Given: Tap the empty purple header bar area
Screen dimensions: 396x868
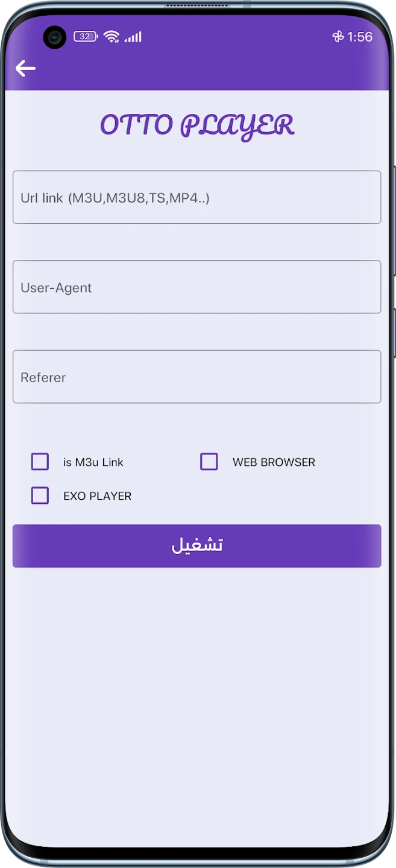Looking at the screenshot, I should pos(211,69).
